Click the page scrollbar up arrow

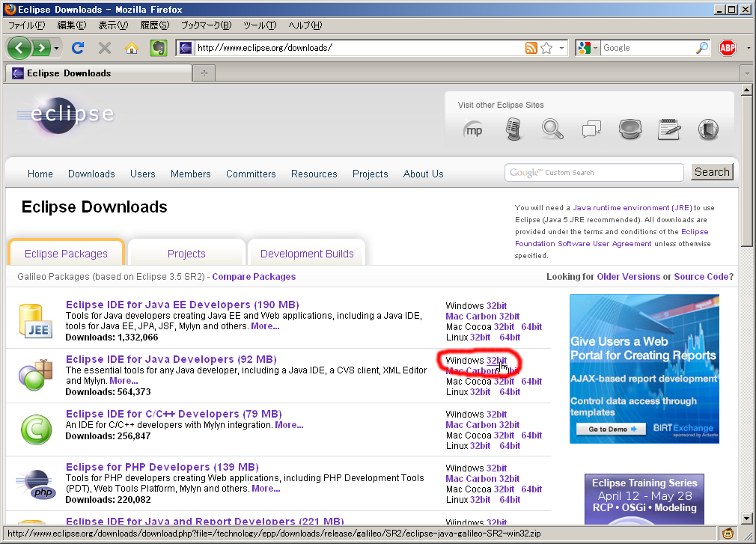(x=746, y=90)
